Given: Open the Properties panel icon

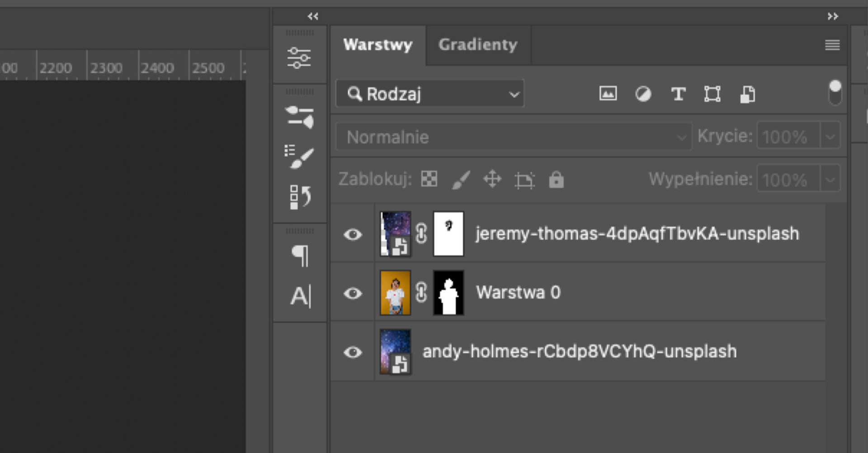Looking at the screenshot, I should 299,58.
